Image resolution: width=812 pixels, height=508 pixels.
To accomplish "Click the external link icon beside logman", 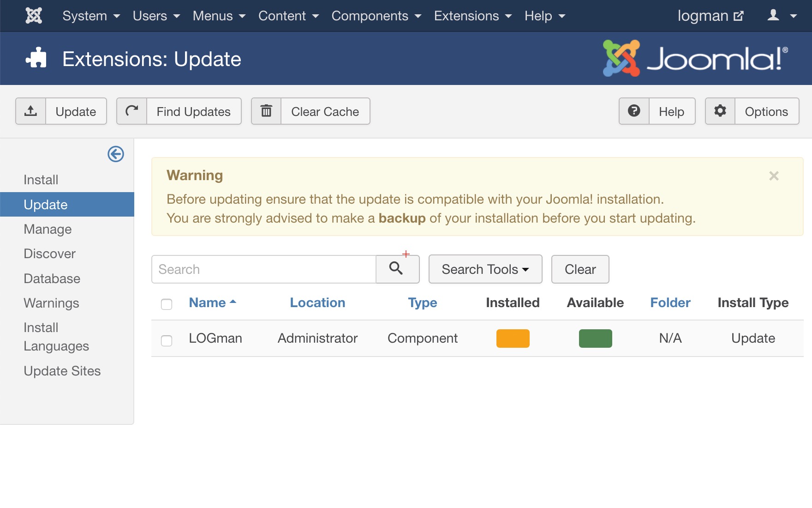I will 739,16.
